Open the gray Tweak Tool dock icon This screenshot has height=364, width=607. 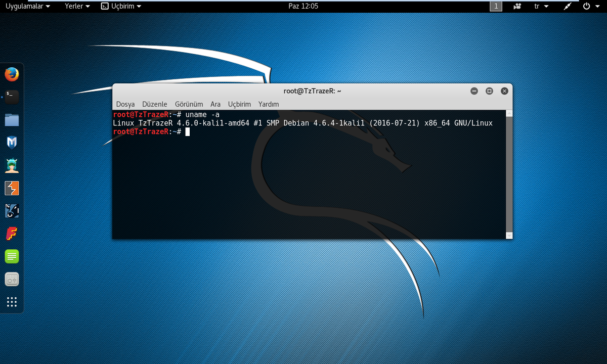pyautogui.click(x=12, y=279)
